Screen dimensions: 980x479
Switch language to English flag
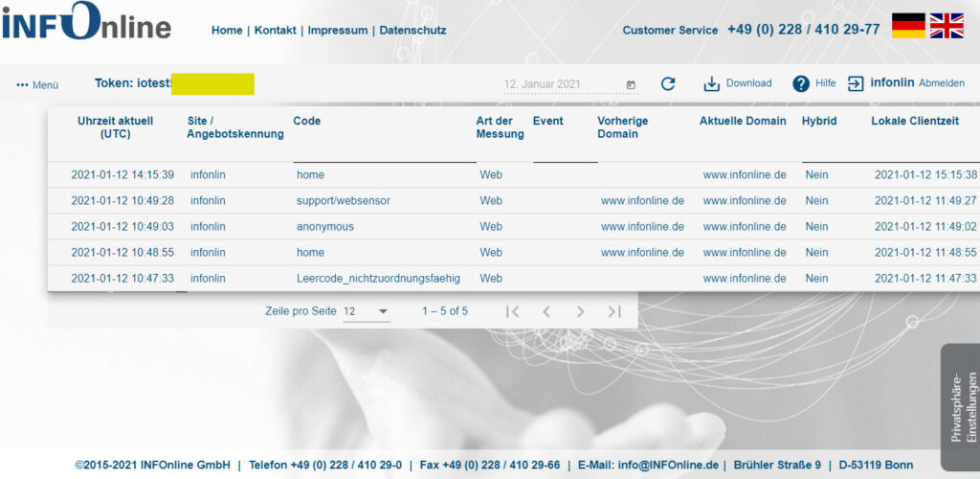[x=947, y=26]
